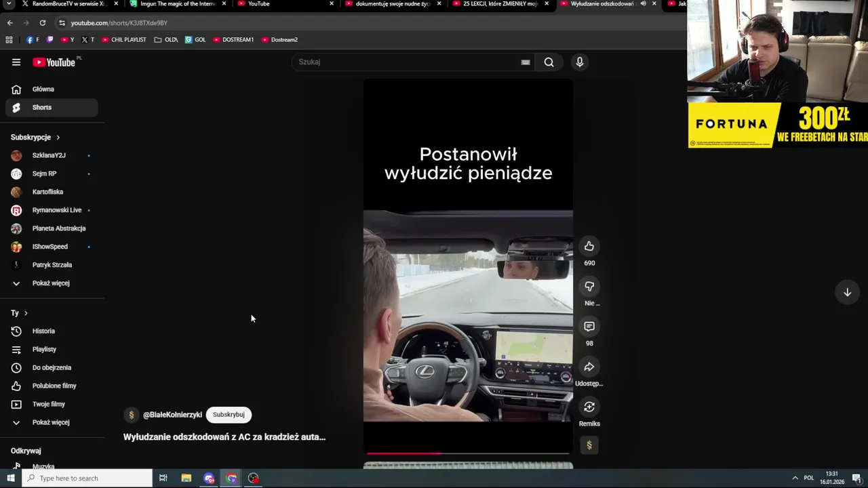View site information icon in address bar

(62, 23)
